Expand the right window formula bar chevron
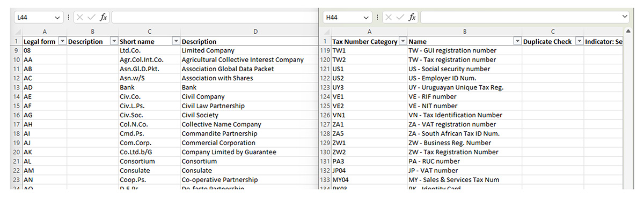This screenshot has width=644, height=197. [624, 17]
